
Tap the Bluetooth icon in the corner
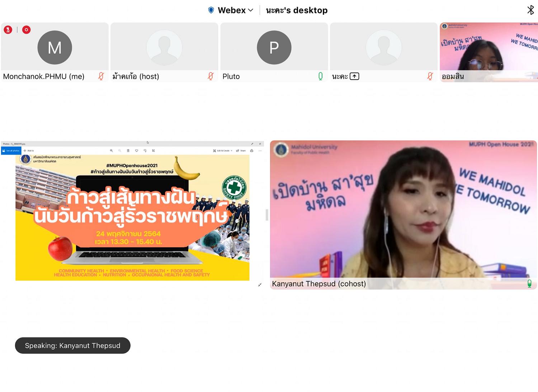pyautogui.click(x=530, y=10)
